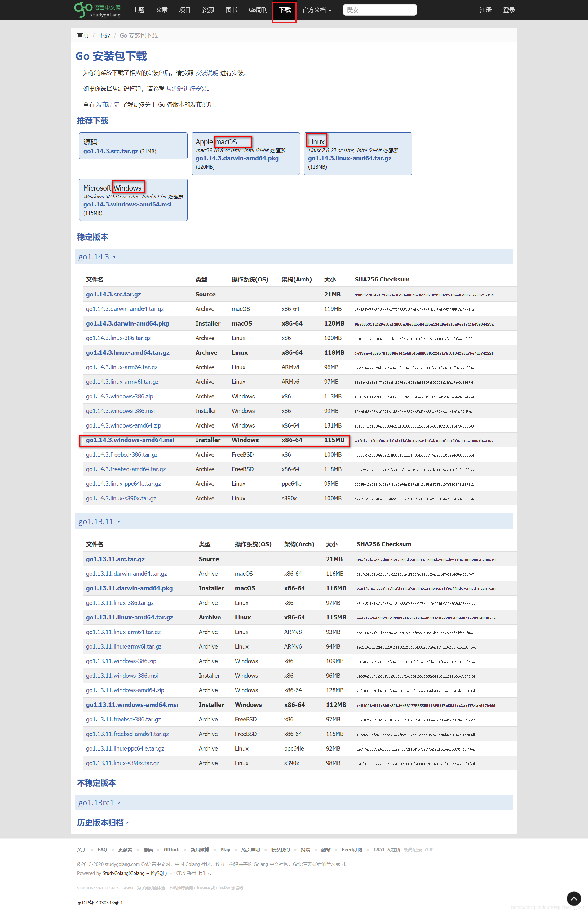588x913 pixels.
Task: Click go1.14.3.linux-arm64.tar.gz in table
Action: [x=122, y=367]
